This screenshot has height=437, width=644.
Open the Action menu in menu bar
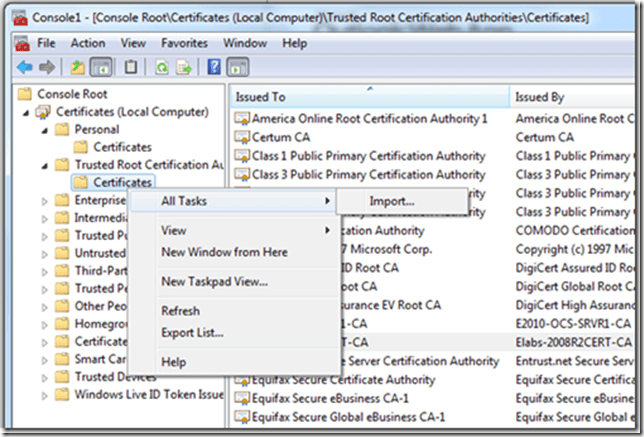(x=88, y=43)
